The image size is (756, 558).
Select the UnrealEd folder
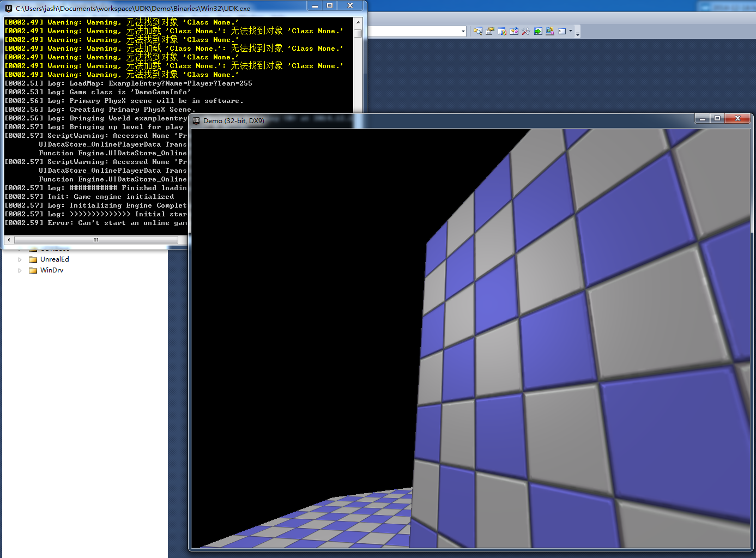55,259
